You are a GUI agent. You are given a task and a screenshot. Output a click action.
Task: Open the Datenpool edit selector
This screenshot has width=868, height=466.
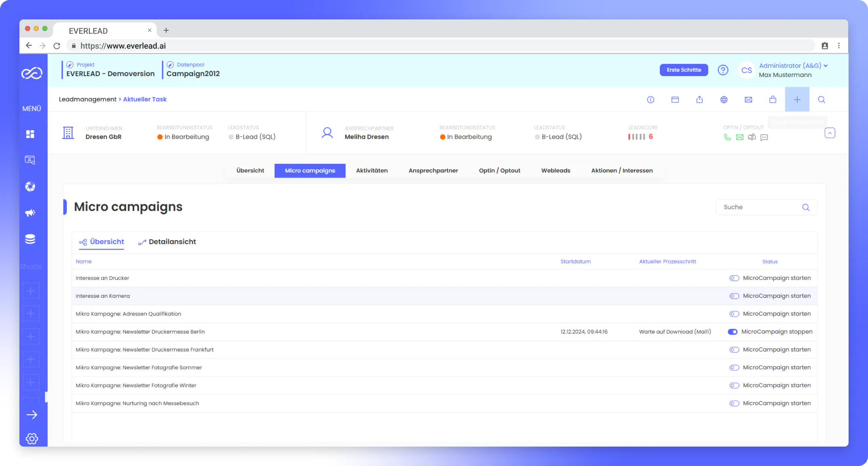[170, 65]
